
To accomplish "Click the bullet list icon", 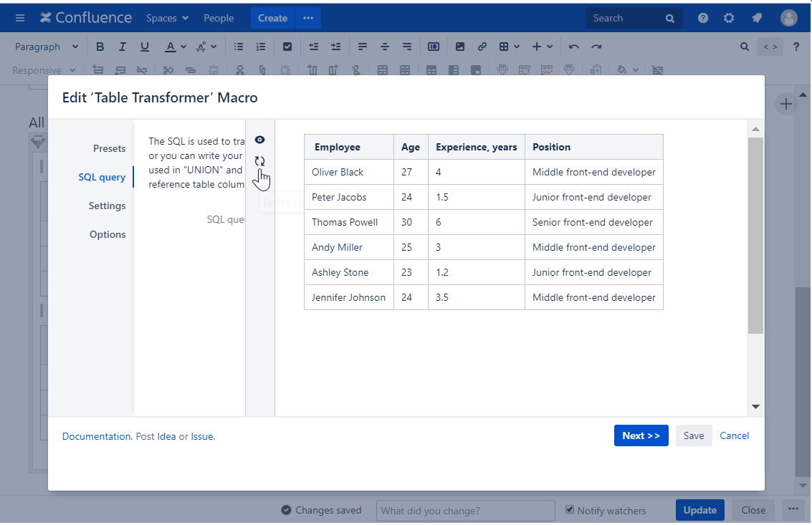I will click(239, 47).
